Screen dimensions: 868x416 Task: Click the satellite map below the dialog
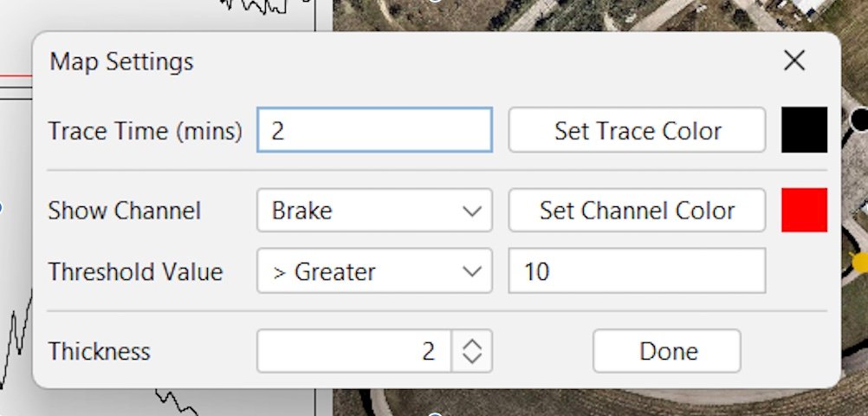click(x=606, y=402)
